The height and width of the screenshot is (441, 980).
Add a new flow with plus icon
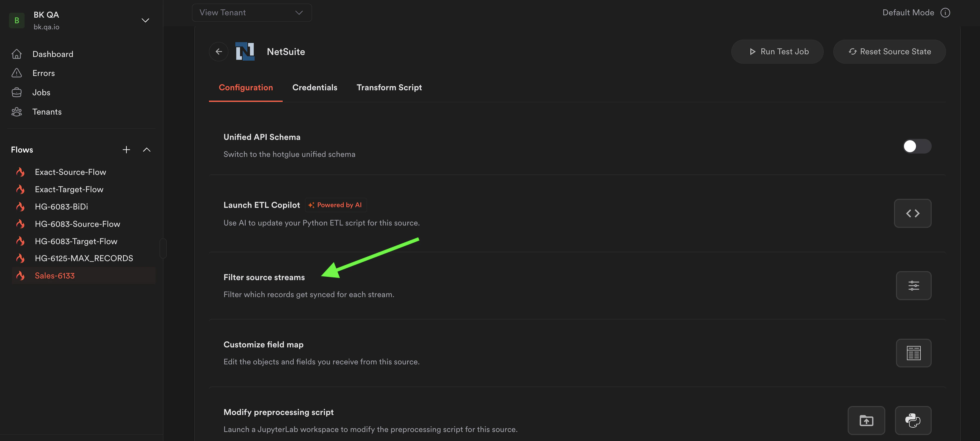[126, 150]
